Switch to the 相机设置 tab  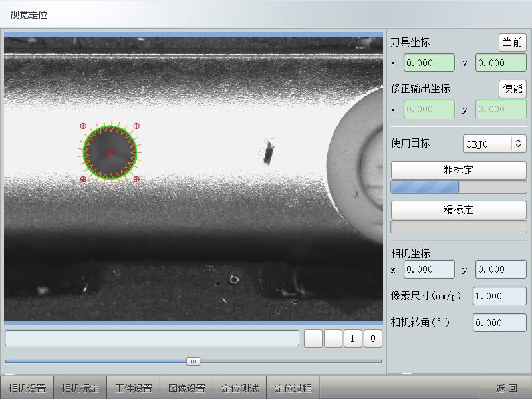[x=27, y=388]
